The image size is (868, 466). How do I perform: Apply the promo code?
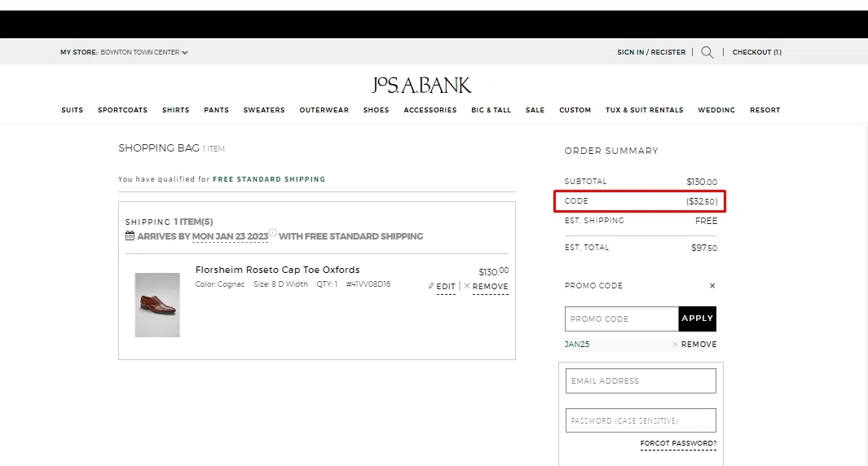[698, 319]
